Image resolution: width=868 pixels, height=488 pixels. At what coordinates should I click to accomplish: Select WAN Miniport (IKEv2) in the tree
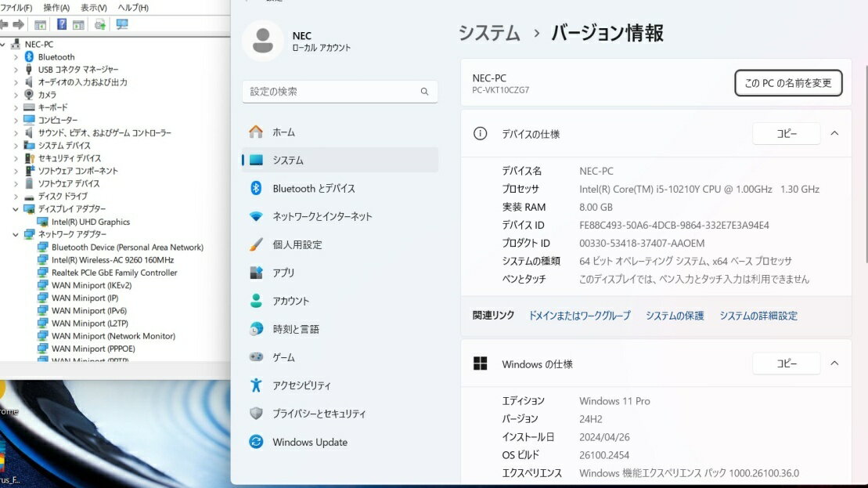pyautogui.click(x=92, y=285)
